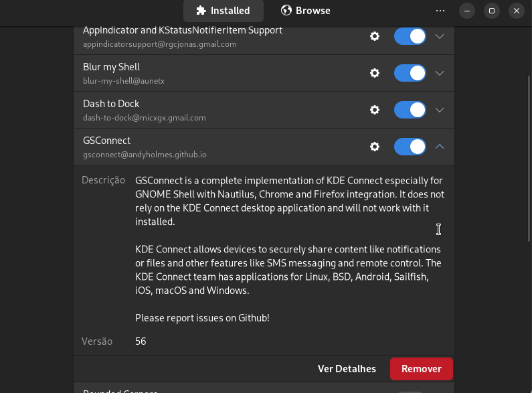Click the vertical scrollbar on the right
532x393 pixels.
click(x=529, y=159)
